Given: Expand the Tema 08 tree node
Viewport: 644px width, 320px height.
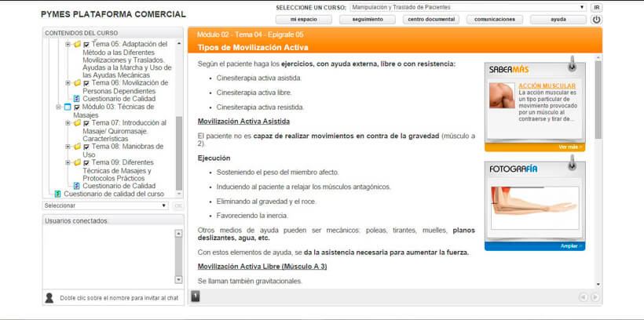Looking at the screenshot, I should click(68, 147).
